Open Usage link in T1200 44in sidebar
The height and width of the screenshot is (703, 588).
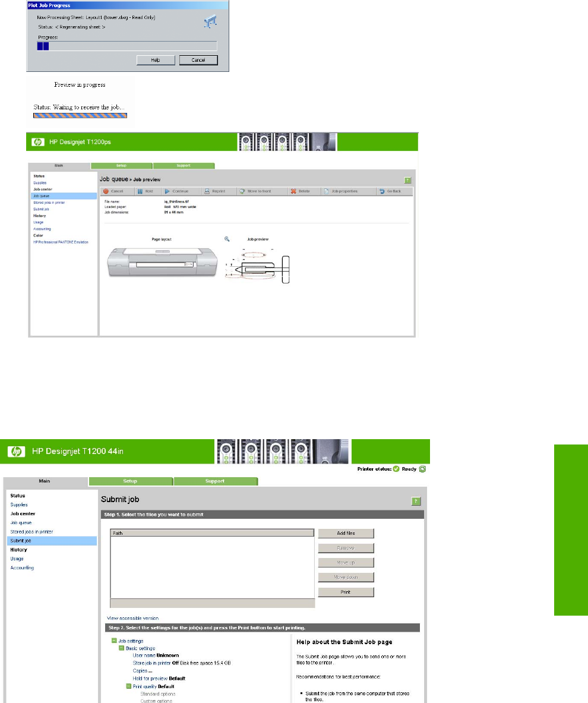tap(17, 559)
